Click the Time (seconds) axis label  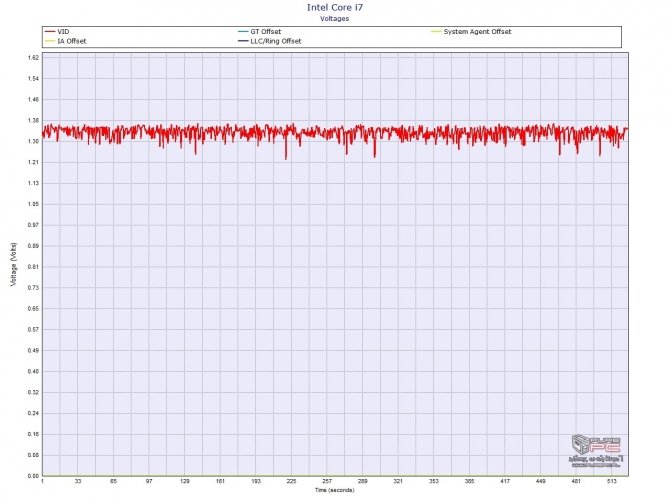(x=335, y=490)
